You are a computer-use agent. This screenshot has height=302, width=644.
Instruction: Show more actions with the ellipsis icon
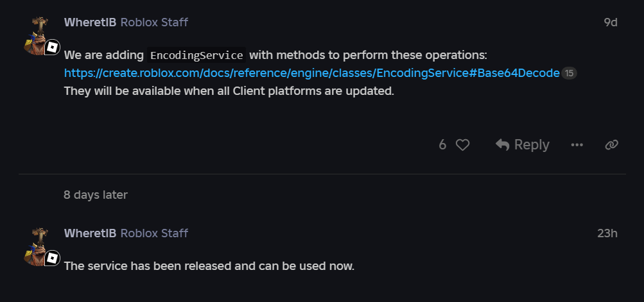tap(577, 145)
